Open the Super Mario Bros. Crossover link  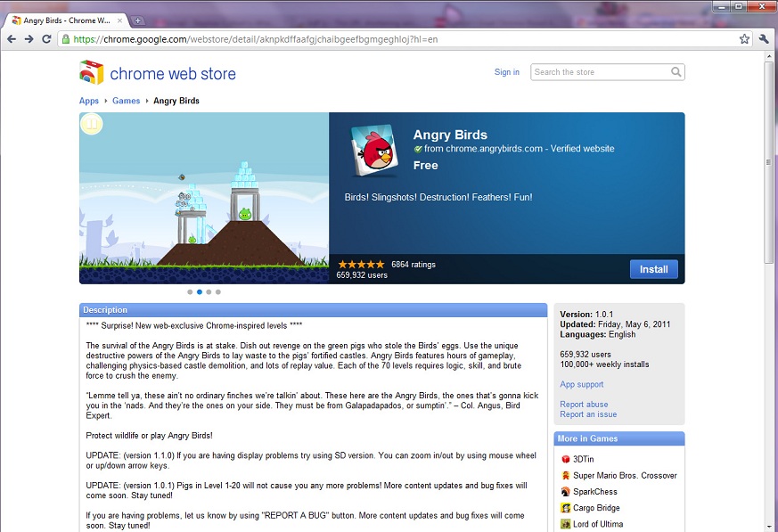tap(625, 476)
